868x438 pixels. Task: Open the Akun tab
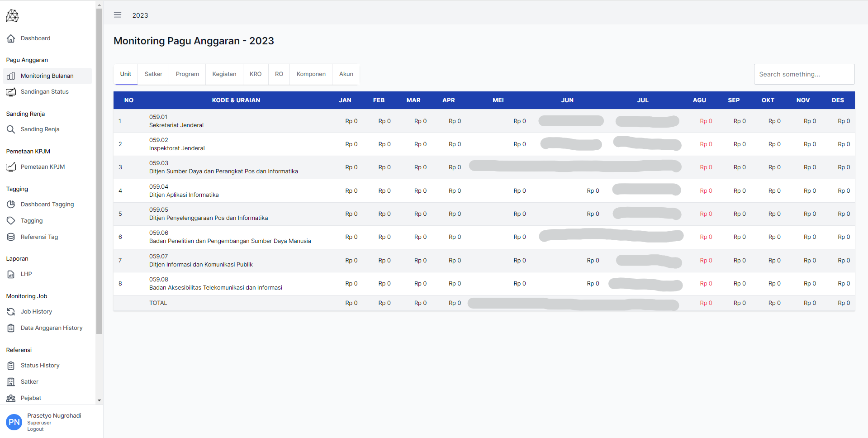point(346,74)
